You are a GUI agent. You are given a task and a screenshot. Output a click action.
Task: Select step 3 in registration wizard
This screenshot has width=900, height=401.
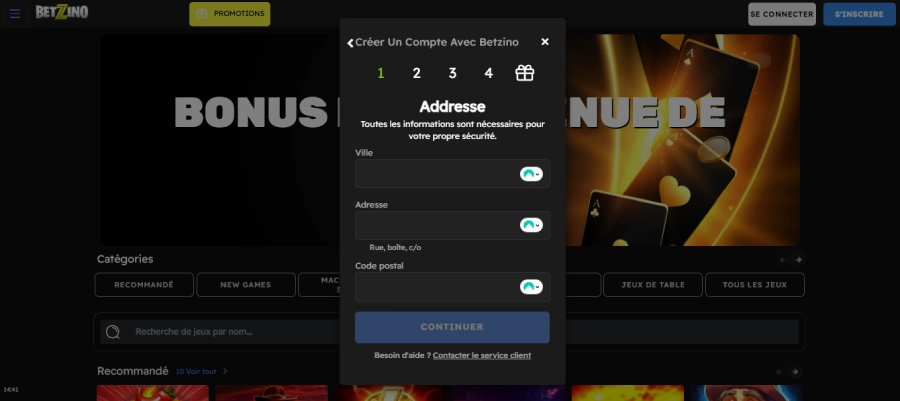453,73
